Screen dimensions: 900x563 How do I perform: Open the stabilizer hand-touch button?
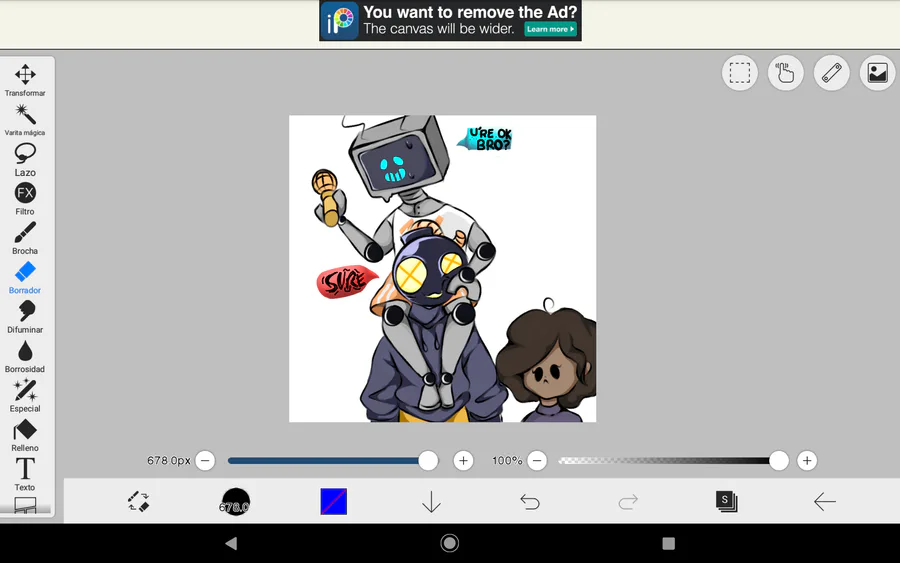(x=785, y=73)
